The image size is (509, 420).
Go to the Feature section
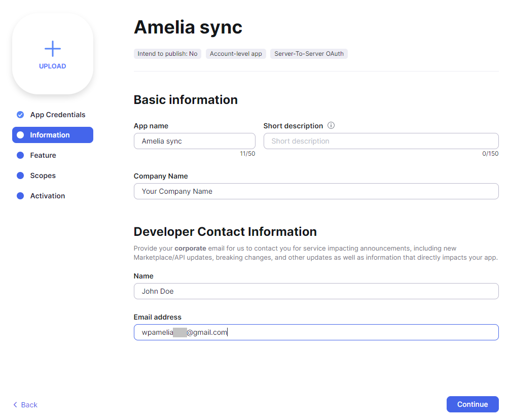click(x=43, y=155)
